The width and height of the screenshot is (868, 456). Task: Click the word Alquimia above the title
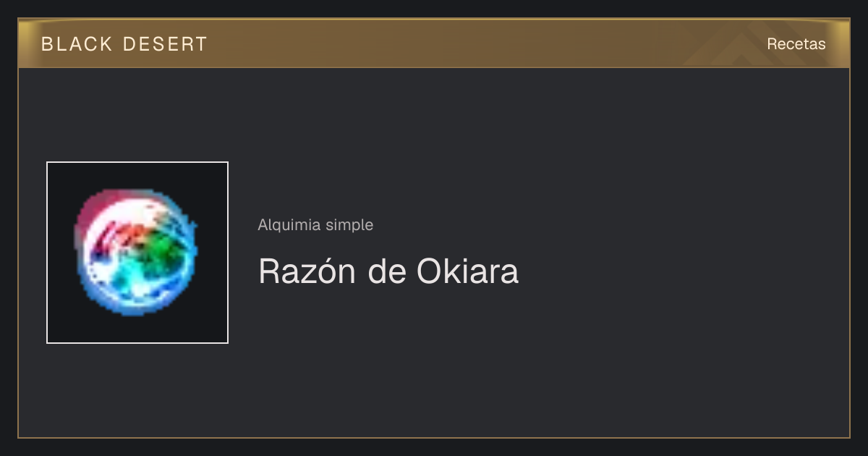click(x=289, y=225)
